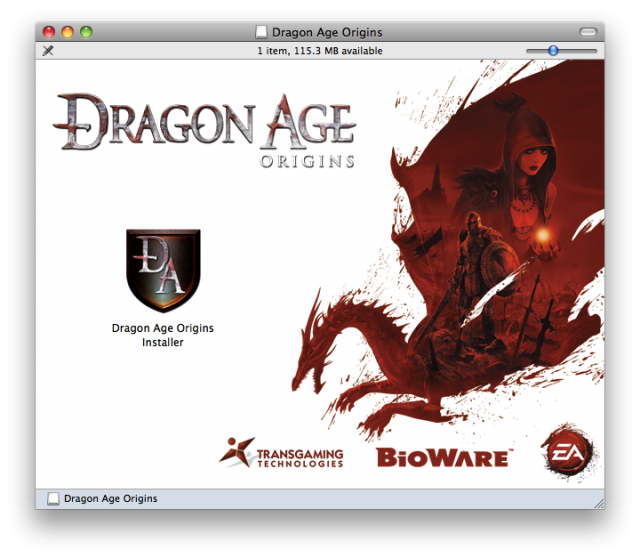The width and height of the screenshot is (640, 558).
Task: Close the Dragon Age Origins window
Action: point(49,32)
